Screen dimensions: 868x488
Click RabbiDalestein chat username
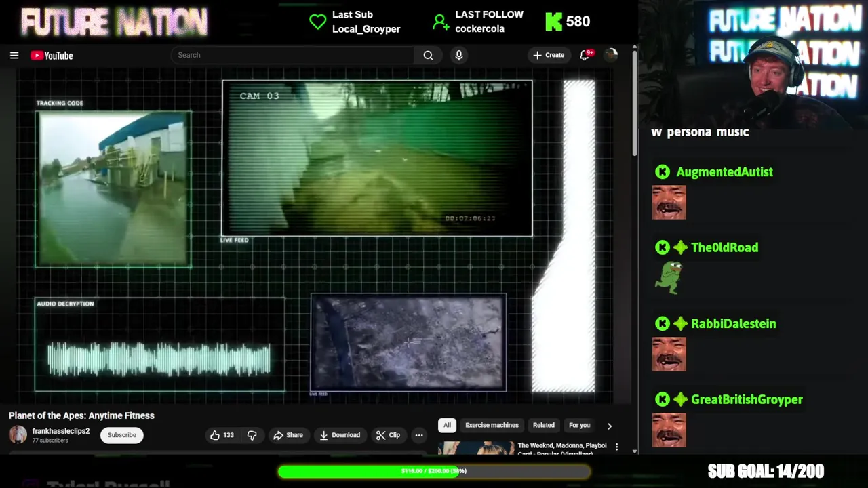coord(733,324)
